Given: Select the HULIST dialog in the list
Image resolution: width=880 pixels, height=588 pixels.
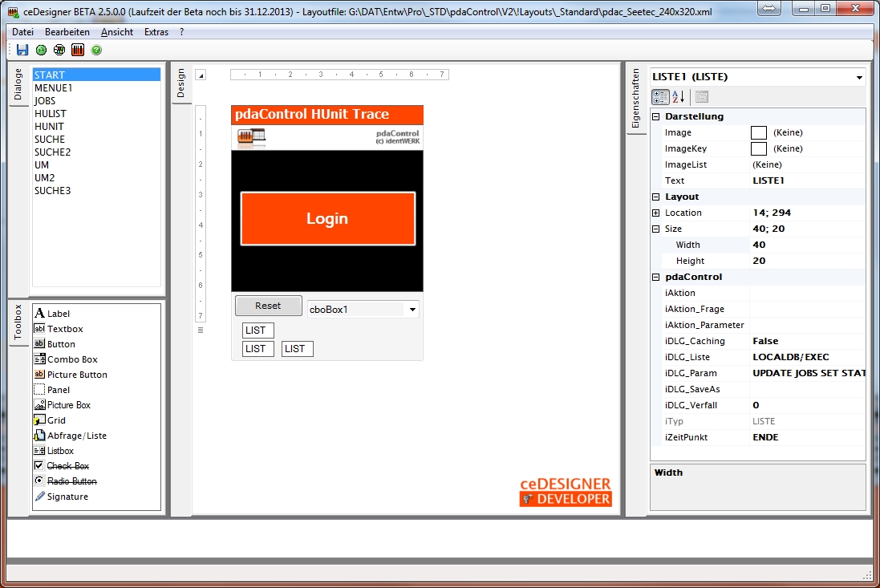Looking at the screenshot, I should point(51,114).
